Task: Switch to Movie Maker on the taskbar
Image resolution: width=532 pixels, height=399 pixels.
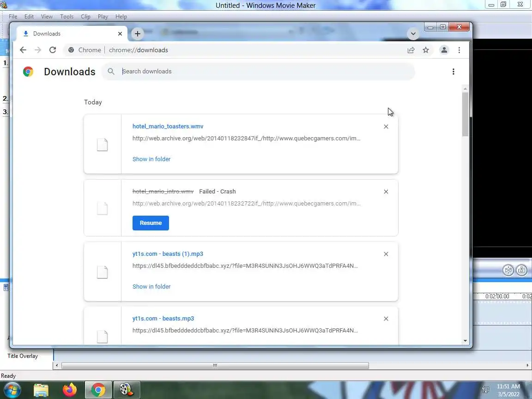Action: pyautogui.click(x=127, y=390)
